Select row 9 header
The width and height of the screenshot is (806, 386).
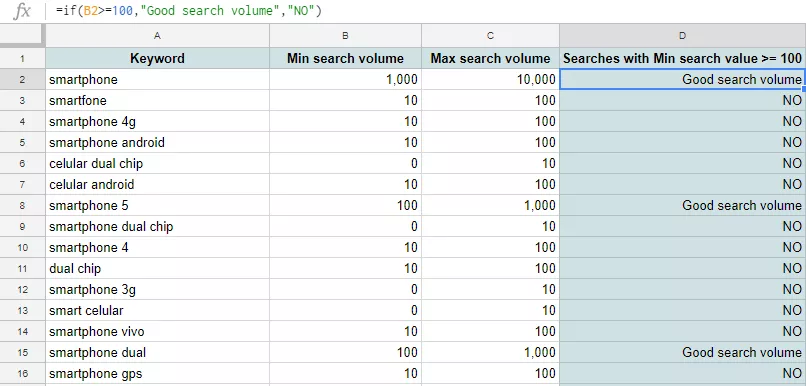point(22,227)
